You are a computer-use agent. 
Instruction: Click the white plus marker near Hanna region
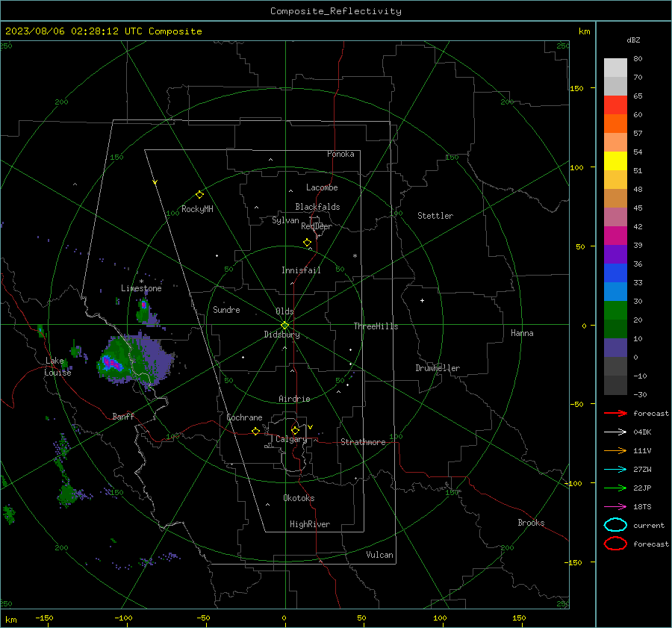coord(422,300)
